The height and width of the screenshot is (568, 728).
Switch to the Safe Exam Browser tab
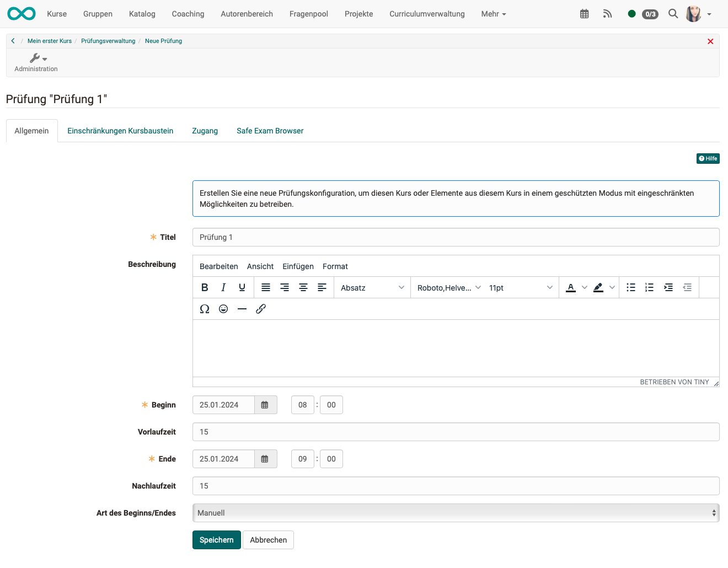click(270, 131)
